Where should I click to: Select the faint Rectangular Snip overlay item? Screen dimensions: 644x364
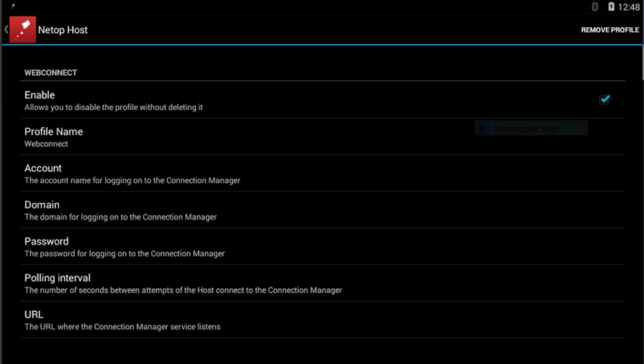(x=531, y=128)
